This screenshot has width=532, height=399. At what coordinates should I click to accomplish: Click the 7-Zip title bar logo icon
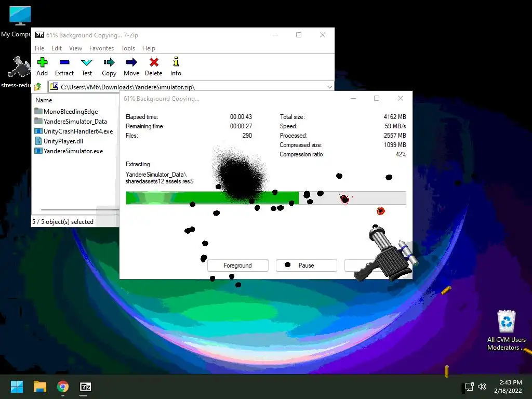39,35
